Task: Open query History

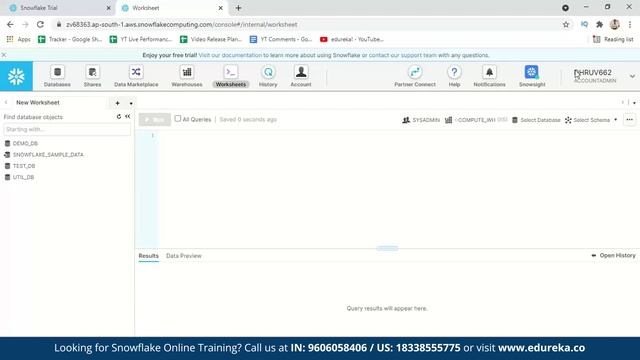Action: (x=268, y=76)
